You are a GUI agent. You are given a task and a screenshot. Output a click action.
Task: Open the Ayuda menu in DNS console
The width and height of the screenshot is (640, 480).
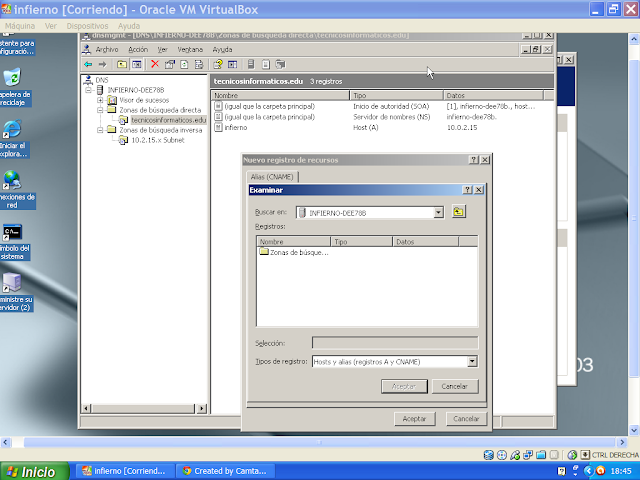(x=222, y=49)
